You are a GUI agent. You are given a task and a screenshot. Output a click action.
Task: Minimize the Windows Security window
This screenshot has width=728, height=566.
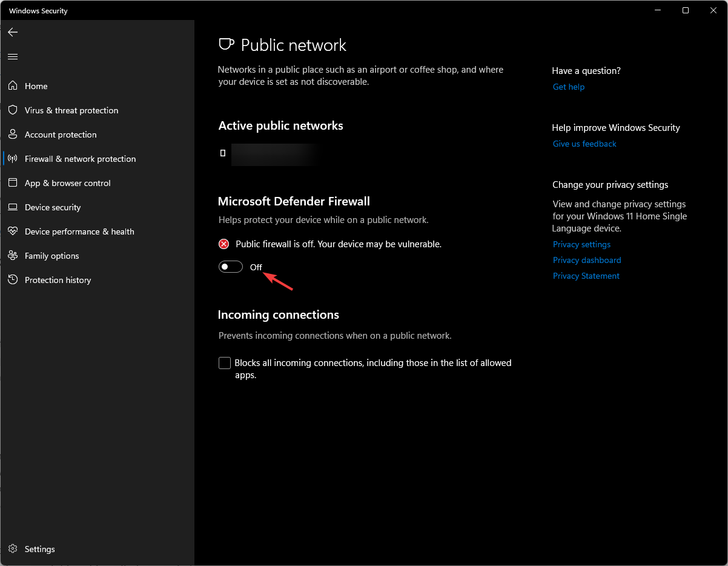(658, 10)
